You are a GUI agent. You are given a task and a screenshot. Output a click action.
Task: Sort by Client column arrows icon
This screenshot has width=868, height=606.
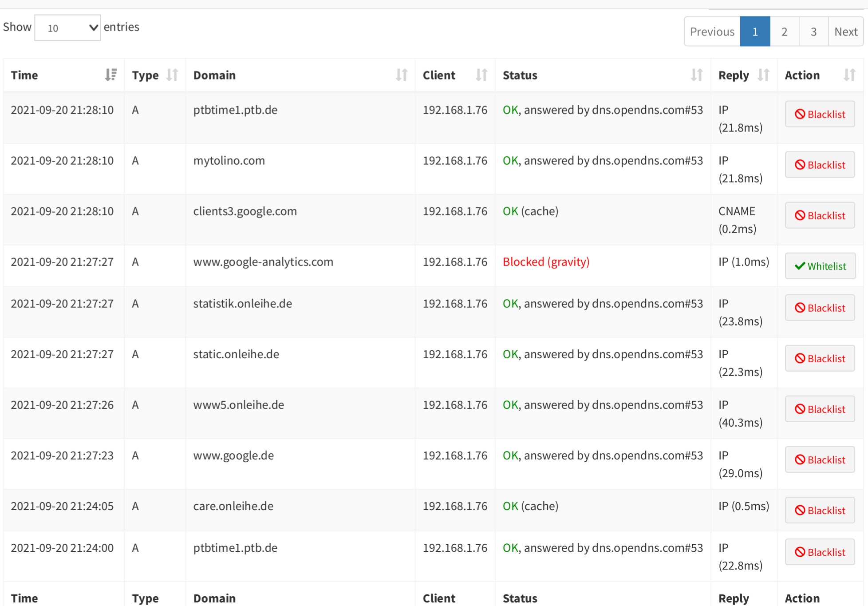(x=481, y=75)
